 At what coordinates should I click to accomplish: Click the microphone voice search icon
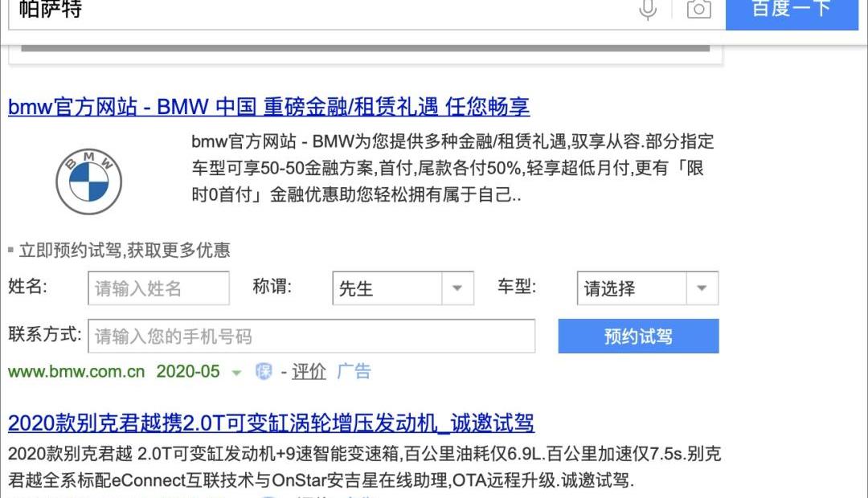coord(648,10)
